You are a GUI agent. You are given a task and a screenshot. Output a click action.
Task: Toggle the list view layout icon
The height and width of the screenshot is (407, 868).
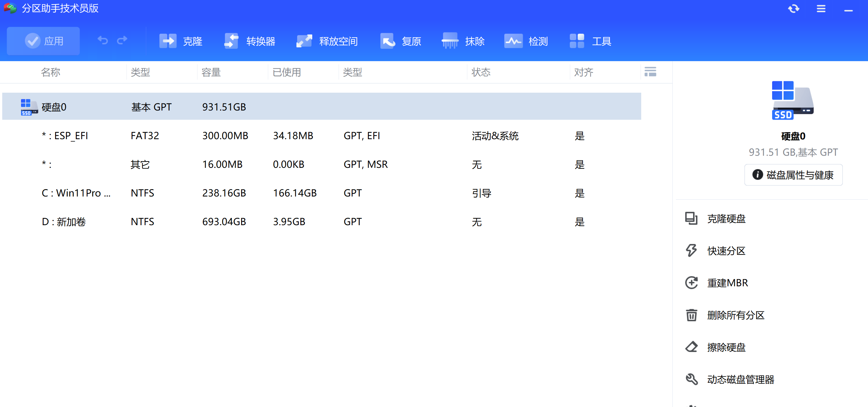click(x=650, y=72)
